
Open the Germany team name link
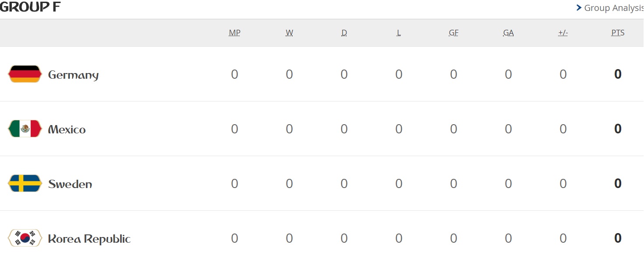[x=73, y=75]
